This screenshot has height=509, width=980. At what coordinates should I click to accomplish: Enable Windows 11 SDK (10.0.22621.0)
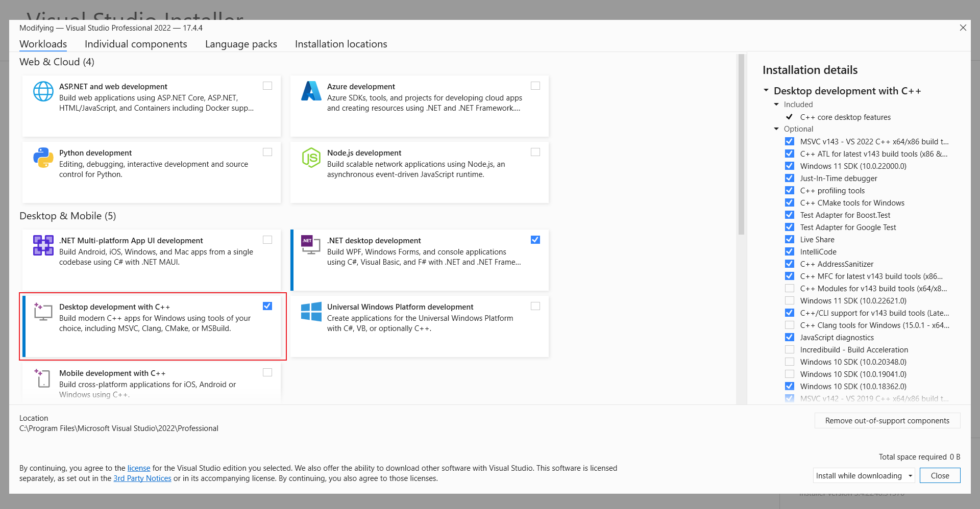790,300
